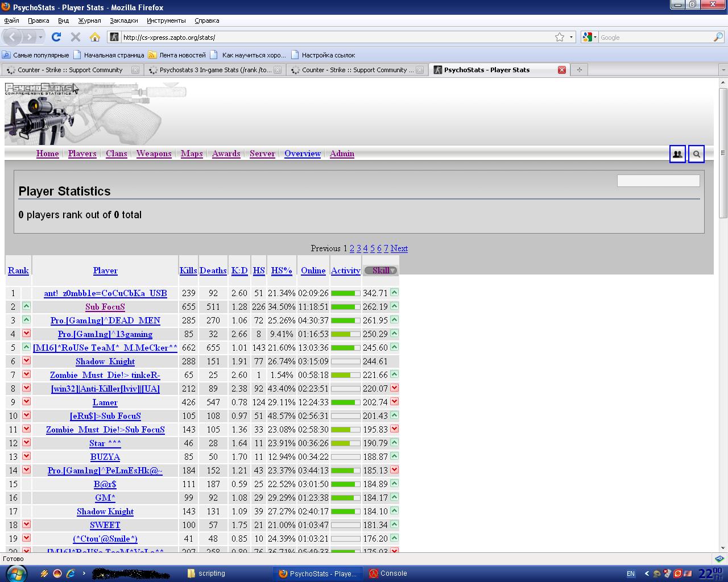Open player Pro.[Gam1ng]^DEAD_MEN profile
Image resolution: width=728 pixels, height=582 pixels.
click(x=105, y=321)
